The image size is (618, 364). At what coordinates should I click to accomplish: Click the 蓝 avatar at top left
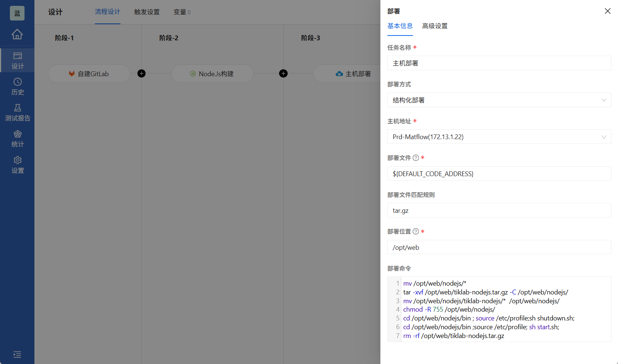point(17,13)
